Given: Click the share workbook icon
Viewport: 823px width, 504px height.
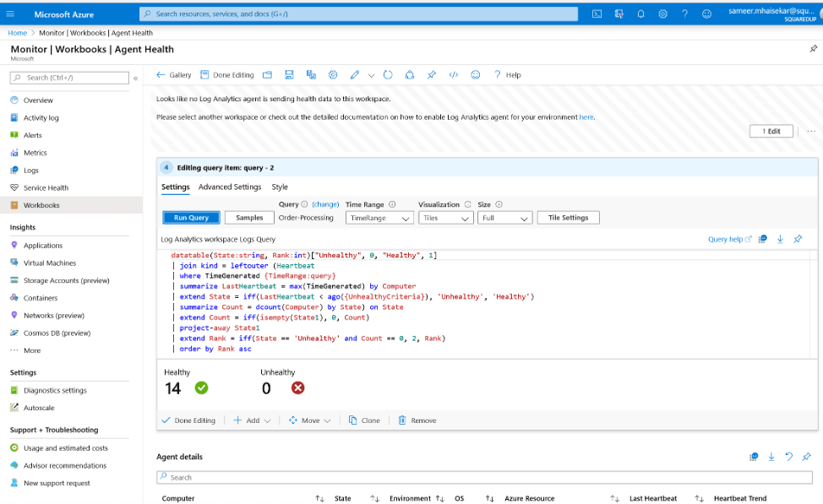Looking at the screenshot, I should [410, 75].
